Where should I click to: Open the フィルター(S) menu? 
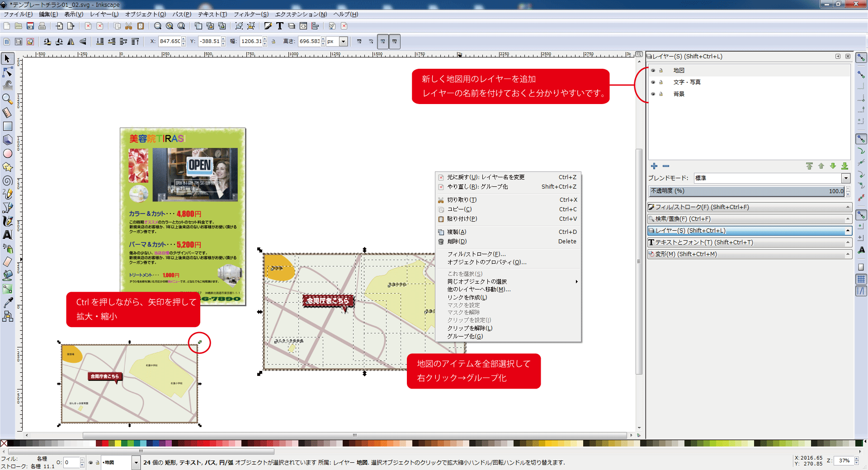pos(251,14)
